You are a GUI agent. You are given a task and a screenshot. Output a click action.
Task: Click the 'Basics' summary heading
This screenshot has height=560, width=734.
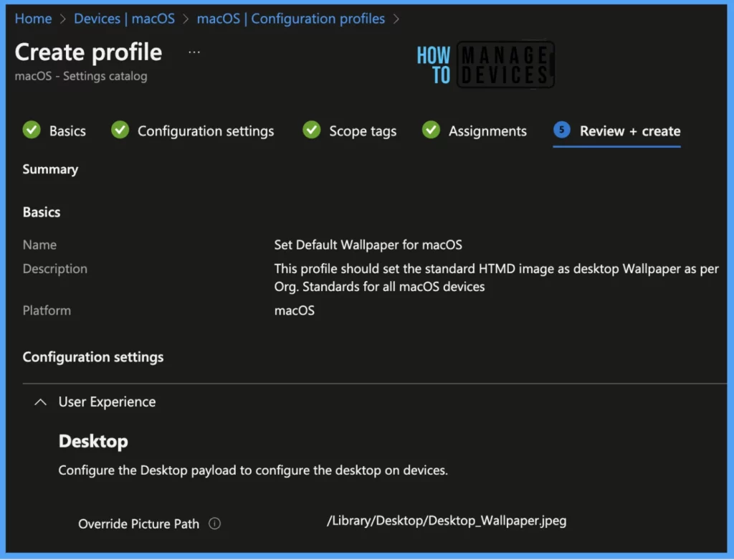pos(42,212)
